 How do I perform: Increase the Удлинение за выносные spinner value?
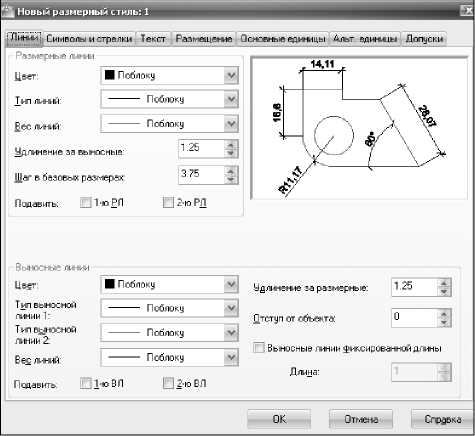click(231, 145)
